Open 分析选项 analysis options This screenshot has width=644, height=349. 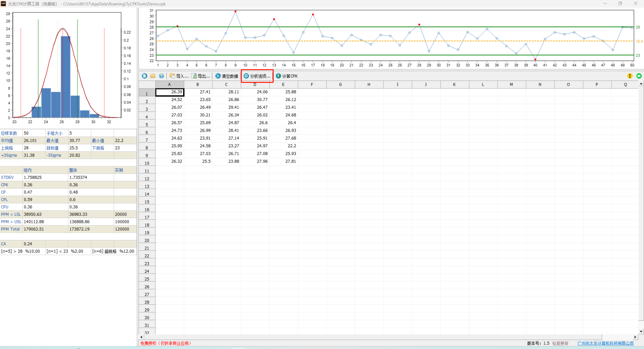coord(257,76)
